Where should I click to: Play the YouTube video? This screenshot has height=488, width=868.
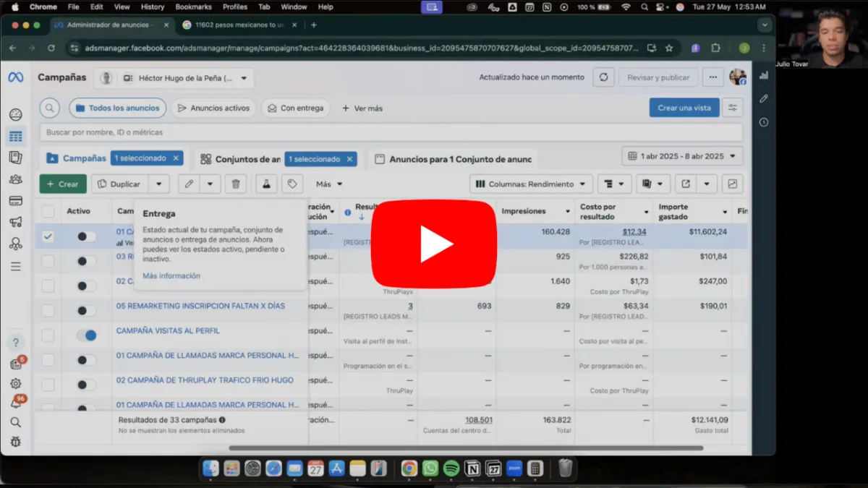434,244
